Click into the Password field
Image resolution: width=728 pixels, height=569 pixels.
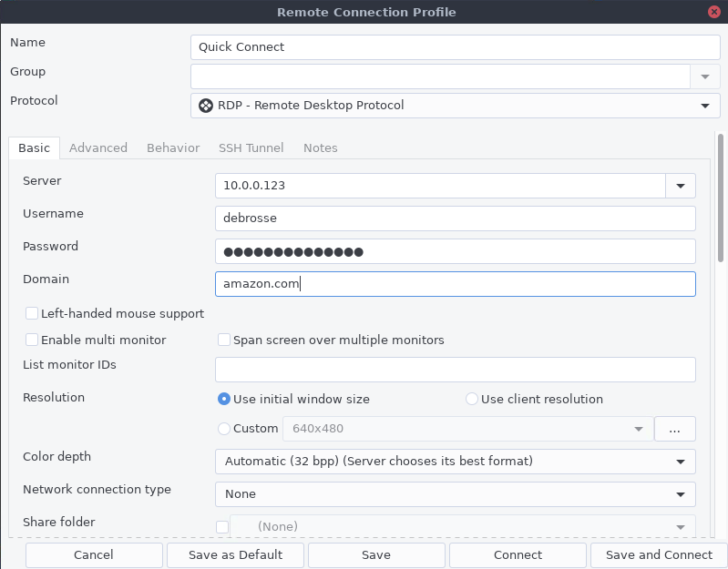[455, 251]
